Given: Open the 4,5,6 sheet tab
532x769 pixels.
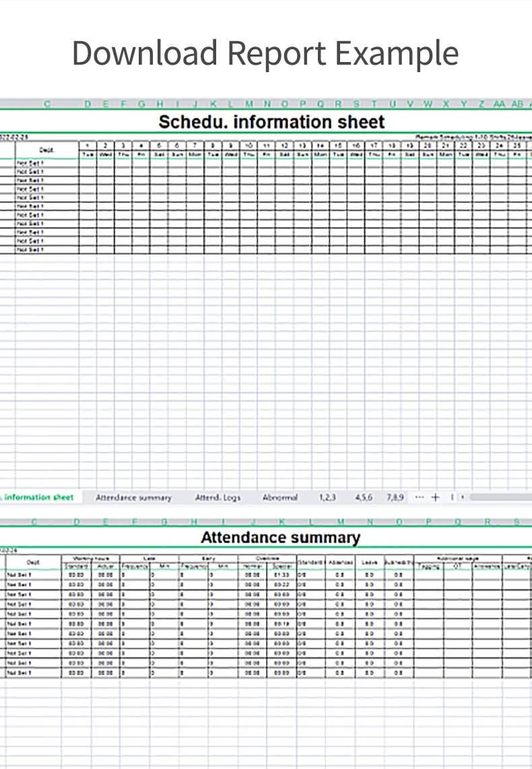Looking at the screenshot, I should pyautogui.click(x=364, y=497).
